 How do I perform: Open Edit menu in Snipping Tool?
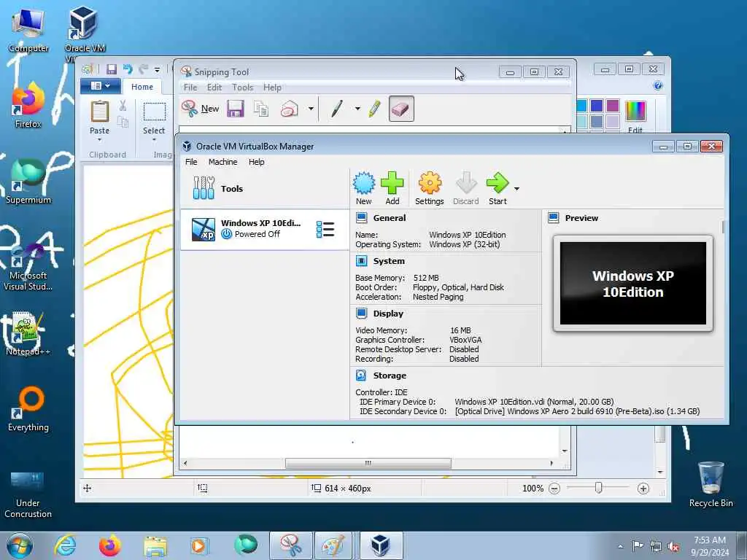click(214, 87)
